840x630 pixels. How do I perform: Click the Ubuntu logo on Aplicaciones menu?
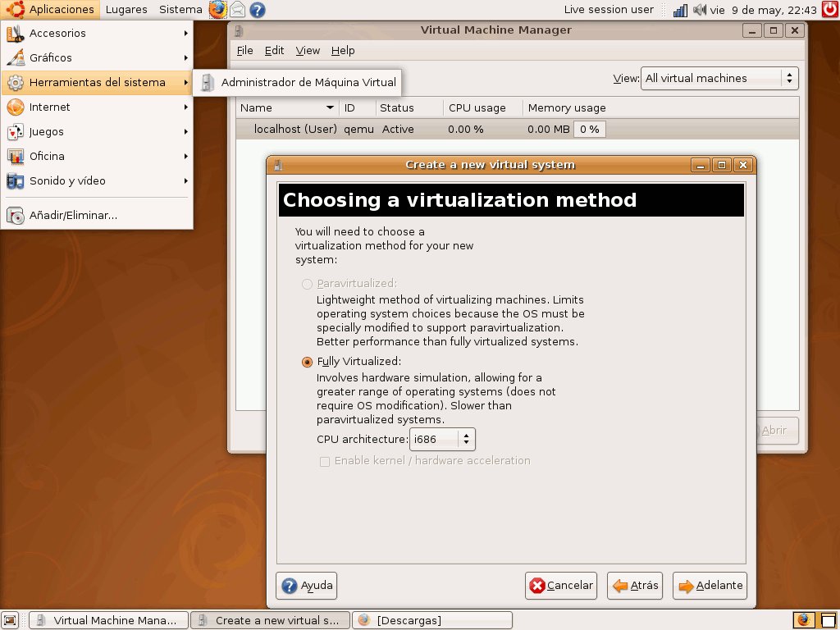(16, 9)
